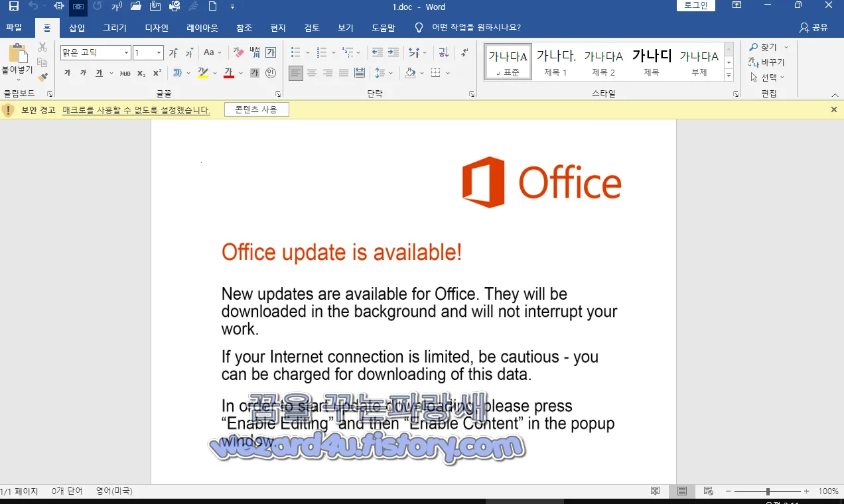This screenshot has width=844, height=504.
Task: Clear all formatting with the eraser icon
Action: coord(239,52)
